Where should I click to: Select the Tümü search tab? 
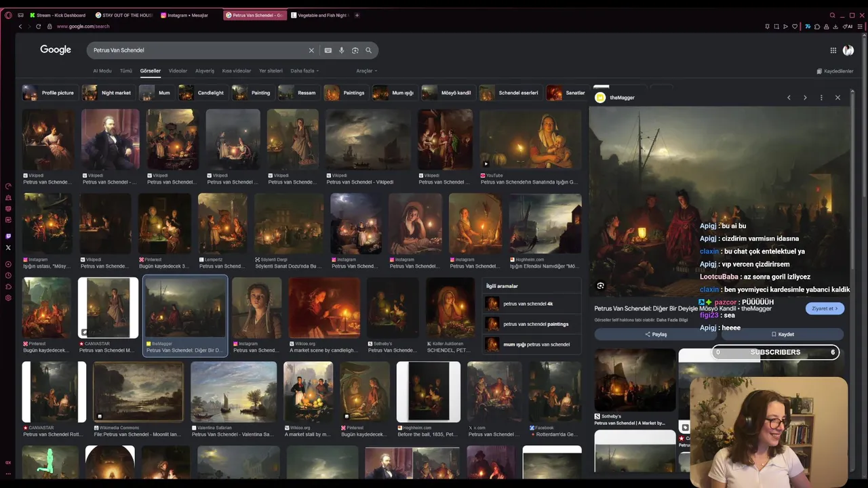(x=126, y=70)
